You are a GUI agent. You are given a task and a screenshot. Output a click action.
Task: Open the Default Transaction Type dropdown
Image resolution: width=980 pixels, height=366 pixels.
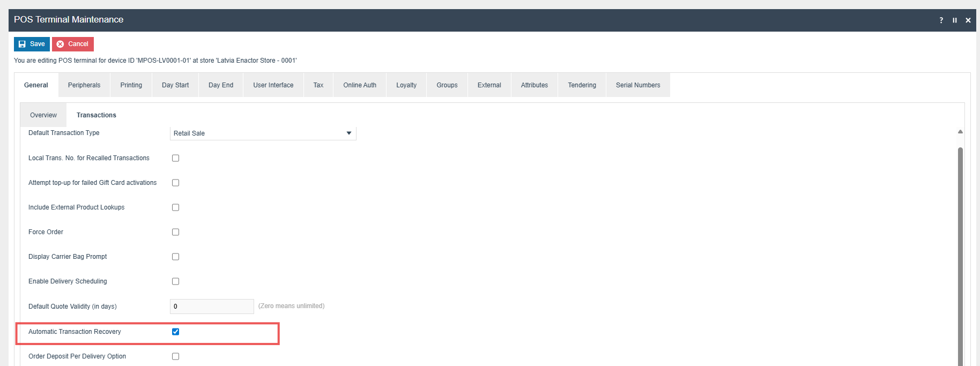pyautogui.click(x=263, y=133)
